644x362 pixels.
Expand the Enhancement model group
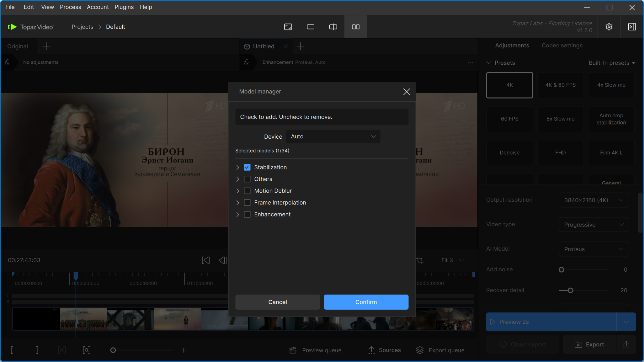pyautogui.click(x=237, y=214)
